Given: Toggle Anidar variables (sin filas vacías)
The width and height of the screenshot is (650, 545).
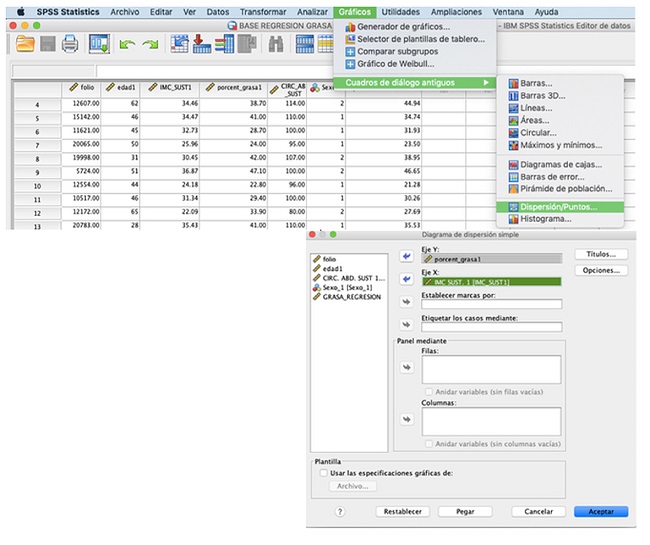Looking at the screenshot, I should [428, 391].
